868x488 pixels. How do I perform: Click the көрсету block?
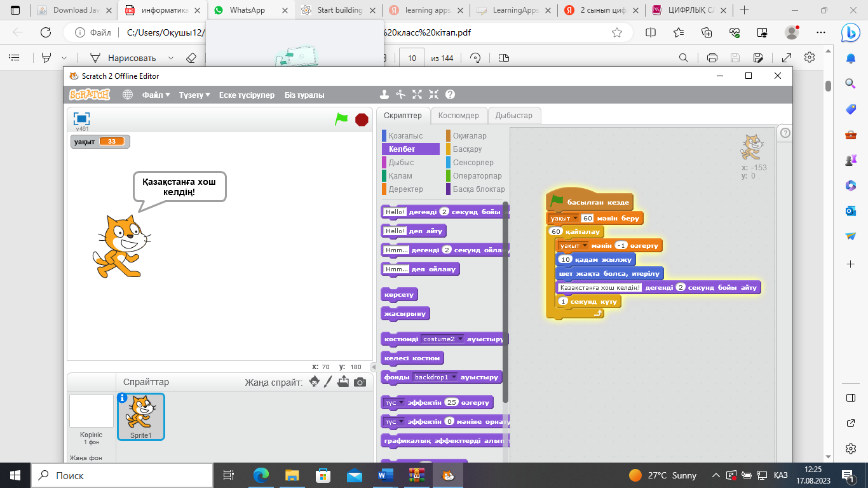tap(399, 295)
